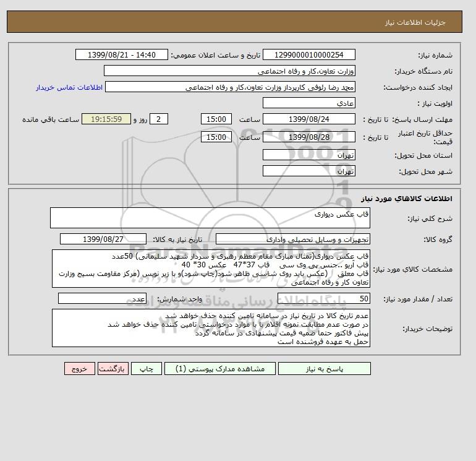Click the priority field showing عادي

pos(308,103)
